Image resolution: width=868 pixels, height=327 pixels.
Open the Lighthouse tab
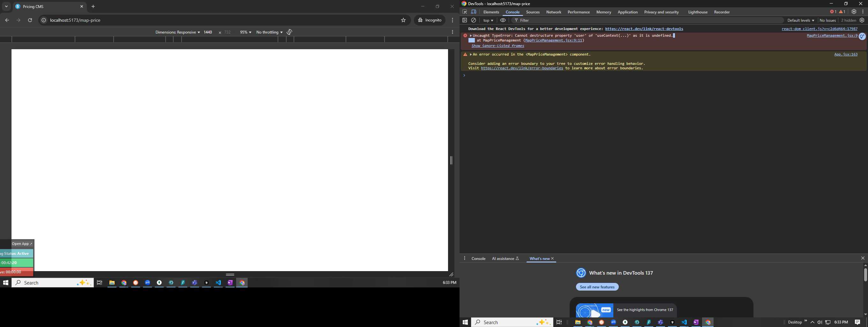coord(698,12)
